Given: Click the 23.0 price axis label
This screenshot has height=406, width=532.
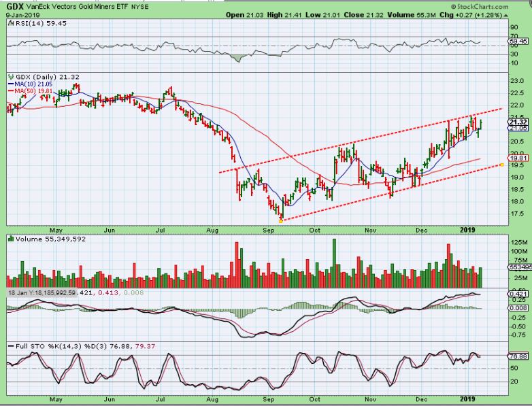Looking at the screenshot, I should (x=516, y=81).
